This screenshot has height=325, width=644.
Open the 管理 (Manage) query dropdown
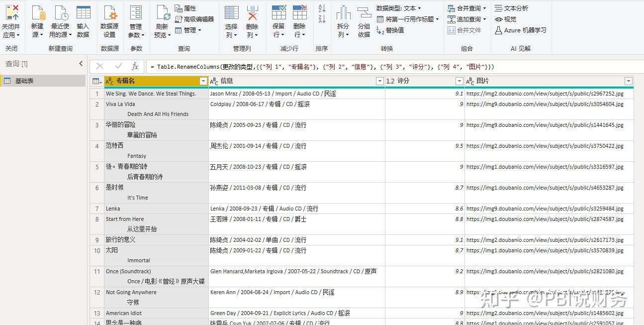pos(188,30)
